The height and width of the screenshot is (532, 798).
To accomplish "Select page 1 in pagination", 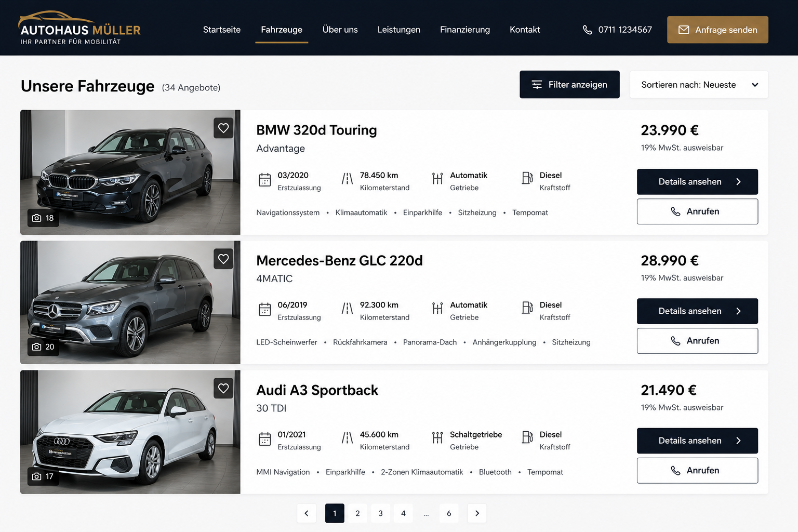I will [x=335, y=513].
